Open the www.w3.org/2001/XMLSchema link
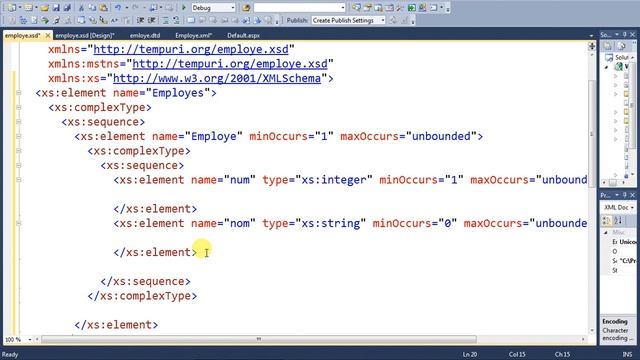This screenshot has height=360, width=640. (x=217, y=78)
